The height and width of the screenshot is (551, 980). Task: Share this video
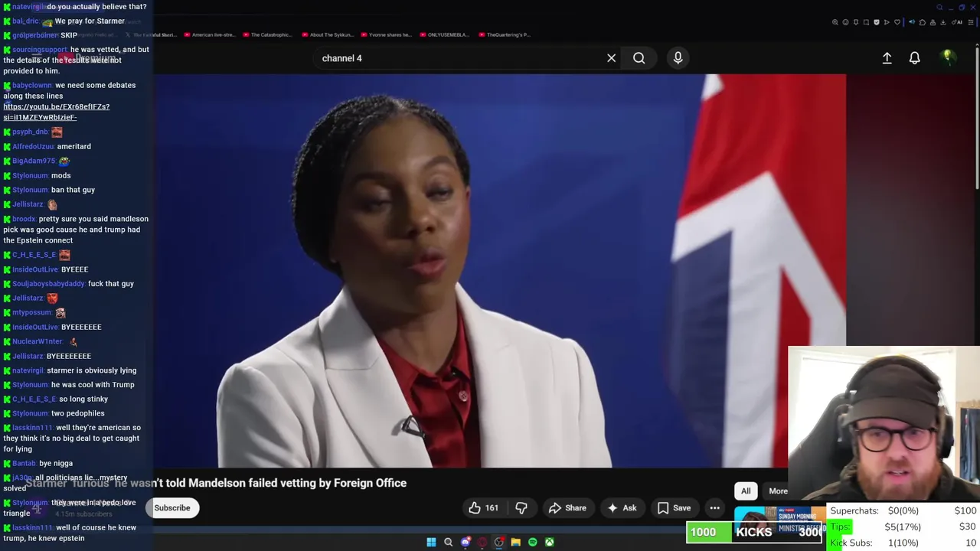coord(567,508)
